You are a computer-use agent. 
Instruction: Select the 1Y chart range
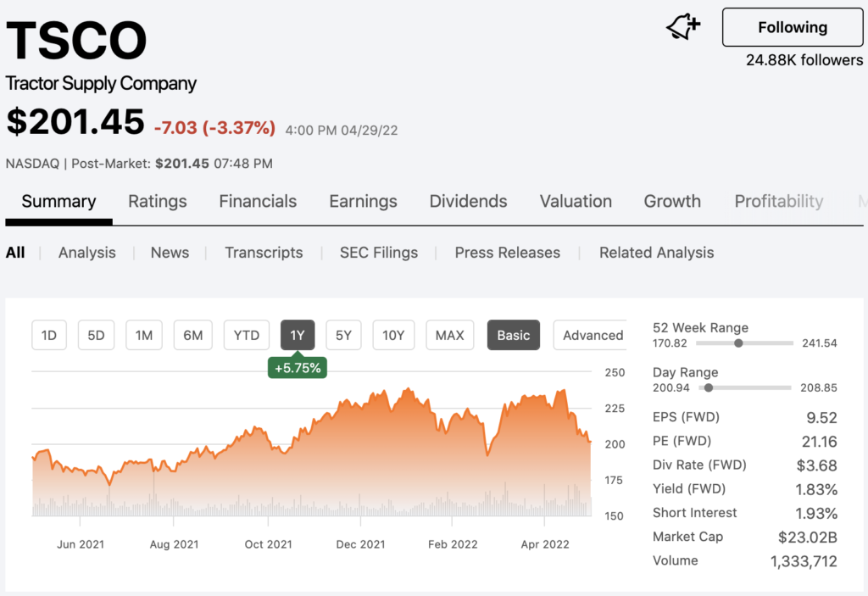298,335
